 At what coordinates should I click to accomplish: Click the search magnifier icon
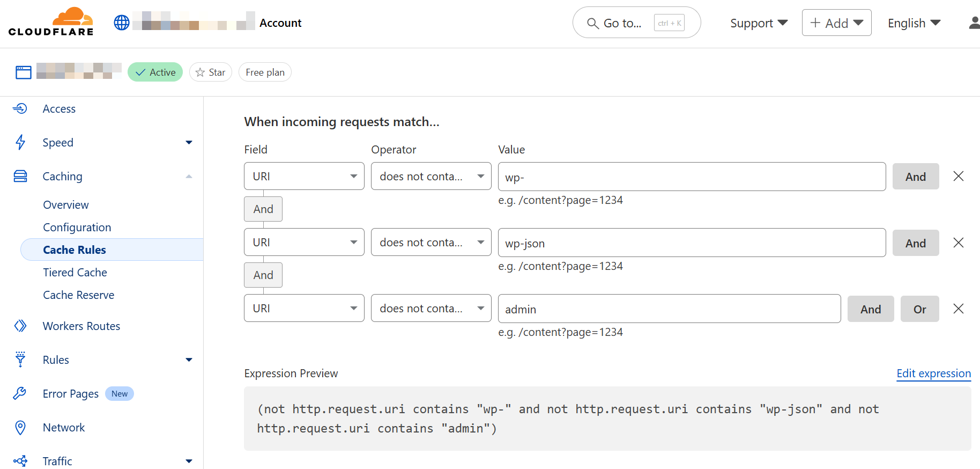[x=592, y=23]
